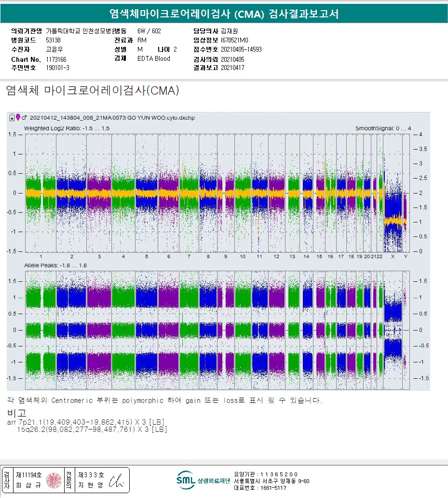
Task: Click the Chart No. value 1173166
Action: point(56,59)
